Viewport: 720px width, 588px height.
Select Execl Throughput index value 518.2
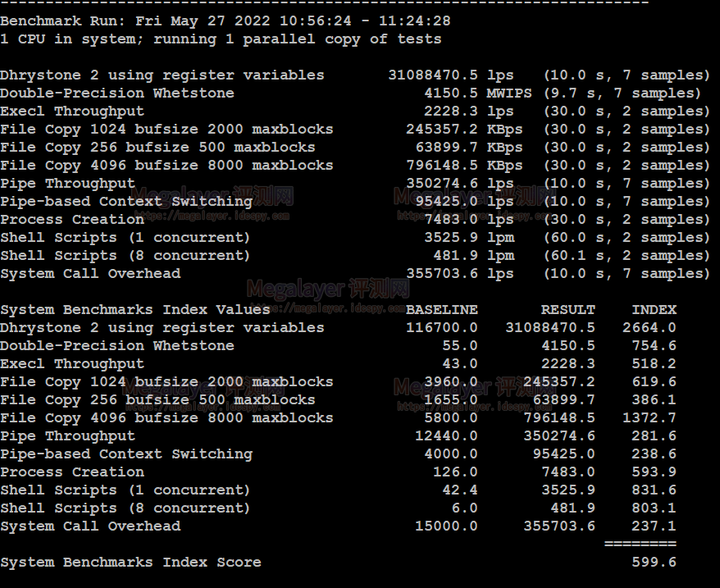(654, 364)
